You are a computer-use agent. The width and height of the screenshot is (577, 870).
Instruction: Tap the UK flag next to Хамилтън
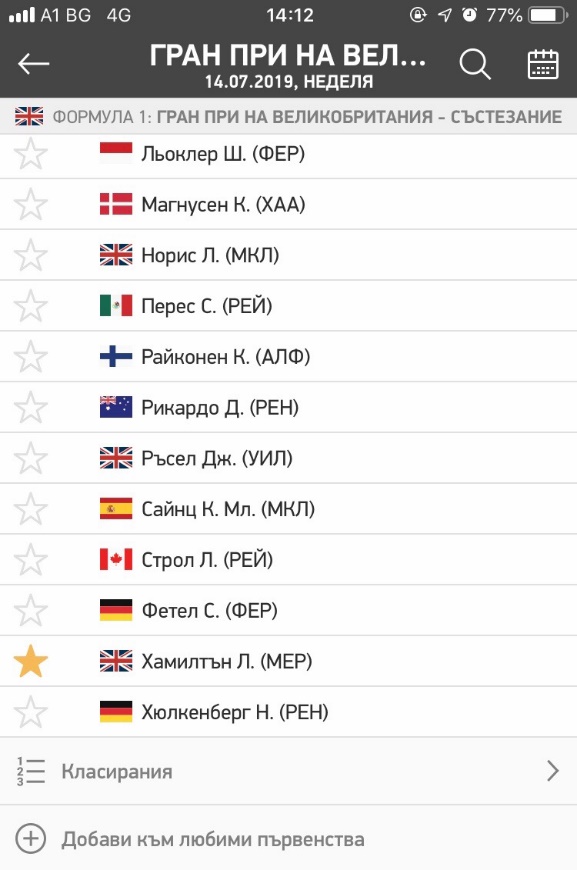click(116, 661)
